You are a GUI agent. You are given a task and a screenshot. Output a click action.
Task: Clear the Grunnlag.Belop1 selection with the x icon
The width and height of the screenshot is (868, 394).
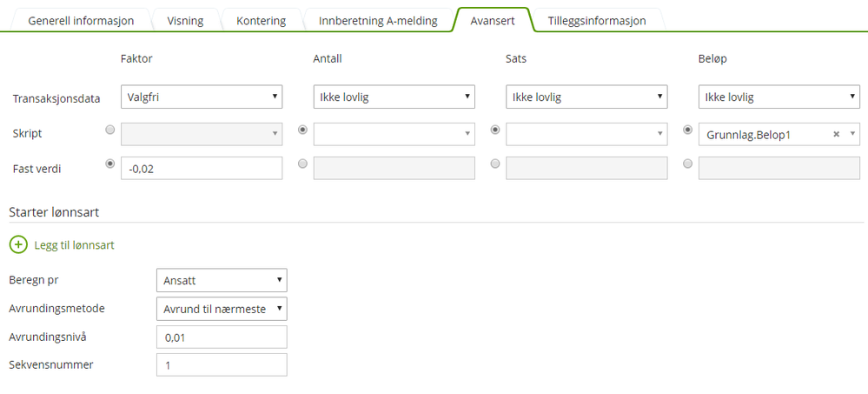click(836, 135)
